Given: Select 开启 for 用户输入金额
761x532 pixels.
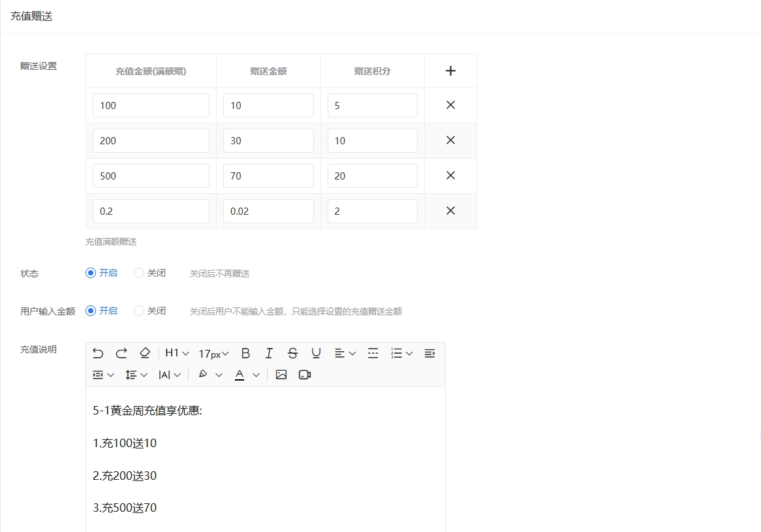Looking at the screenshot, I should click(x=91, y=311).
